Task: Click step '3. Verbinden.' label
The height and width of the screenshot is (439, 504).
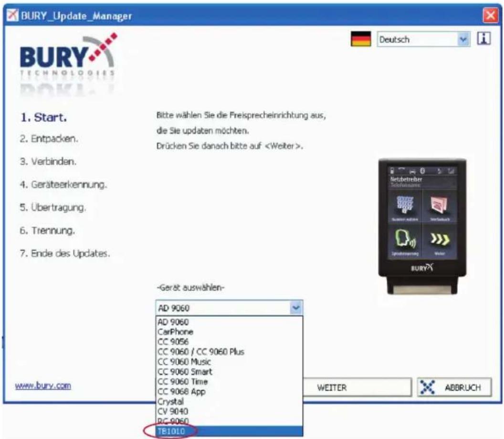Action: [48, 161]
